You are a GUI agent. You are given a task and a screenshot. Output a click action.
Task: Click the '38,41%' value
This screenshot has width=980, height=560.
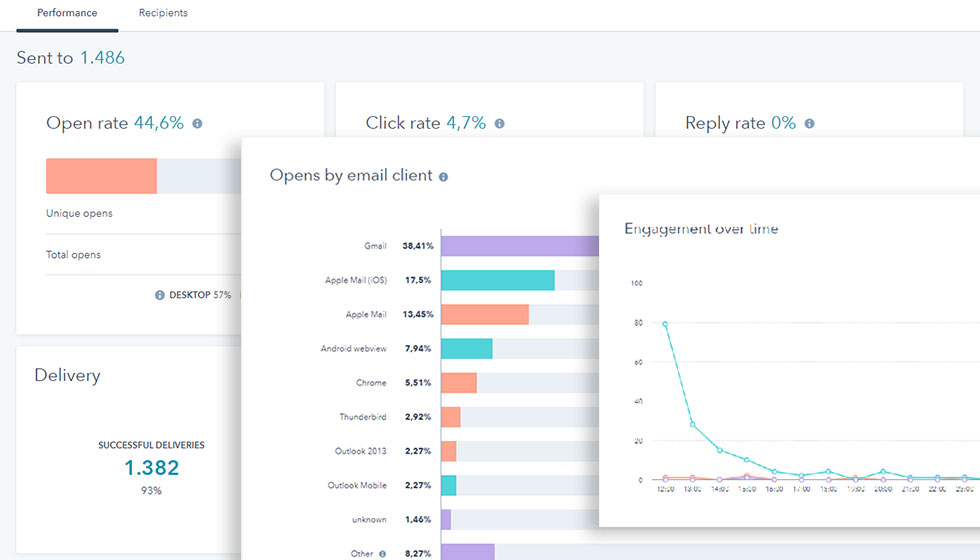pyautogui.click(x=418, y=246)
